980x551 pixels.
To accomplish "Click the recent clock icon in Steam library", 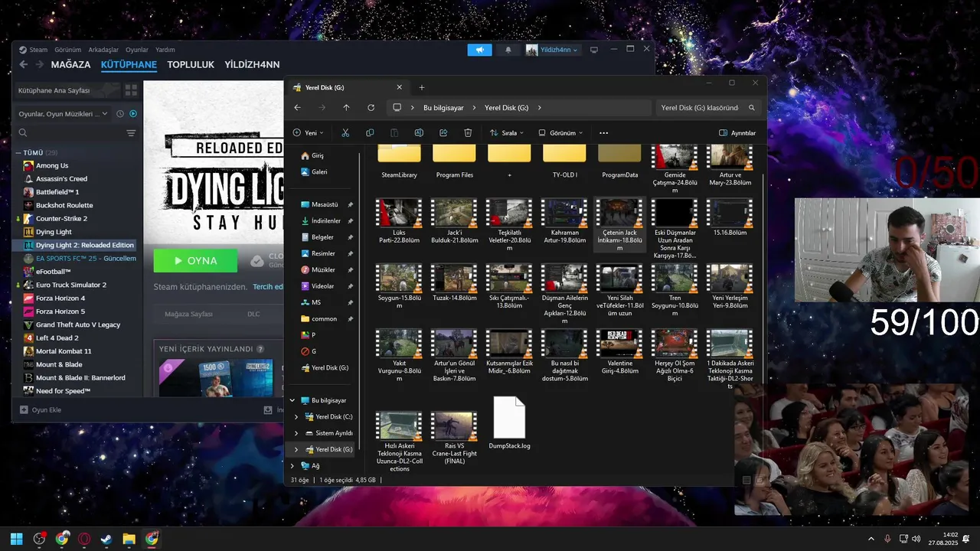I will pyautogui.click(x=120, y=114).
